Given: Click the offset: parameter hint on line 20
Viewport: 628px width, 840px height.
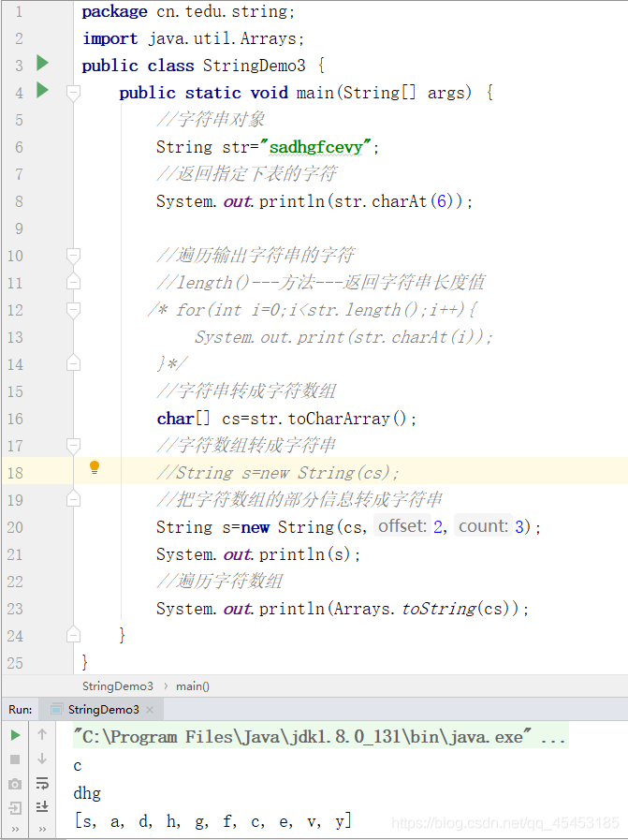Looking at the screenshot, I should (402, 526).
